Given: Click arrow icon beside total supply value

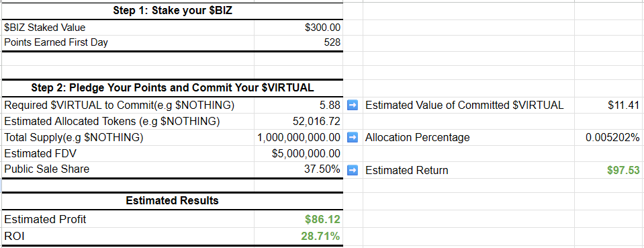Looking at the screenshot, I should 353,137.
